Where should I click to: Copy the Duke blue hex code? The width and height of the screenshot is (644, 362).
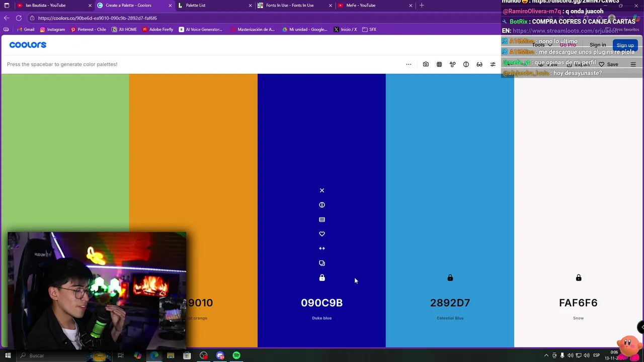pyautogui.click(x=322, y=263)
